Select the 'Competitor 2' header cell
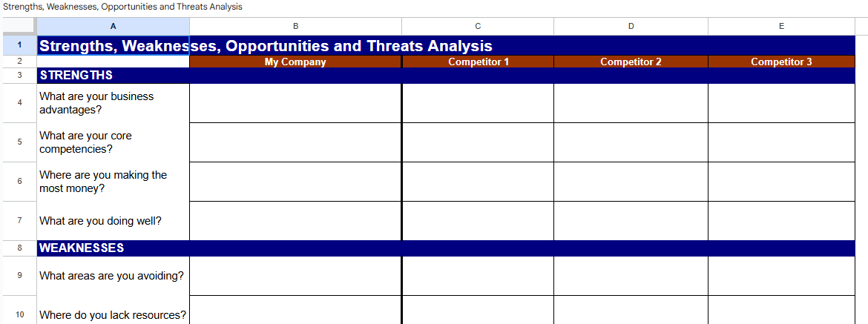Image resolution: width=868 pixels, height=324 pixels. (631, 62)
